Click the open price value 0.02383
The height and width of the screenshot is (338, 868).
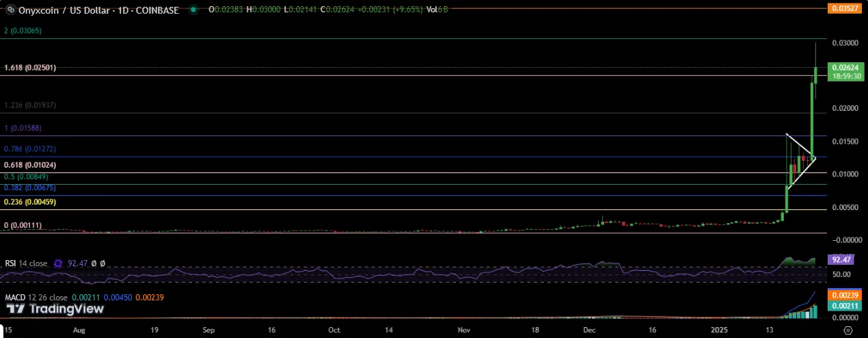229,10
